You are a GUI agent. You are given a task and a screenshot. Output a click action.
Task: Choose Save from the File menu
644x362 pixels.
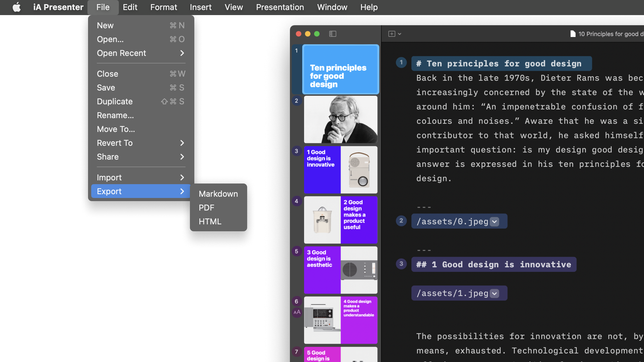[141, 88]
